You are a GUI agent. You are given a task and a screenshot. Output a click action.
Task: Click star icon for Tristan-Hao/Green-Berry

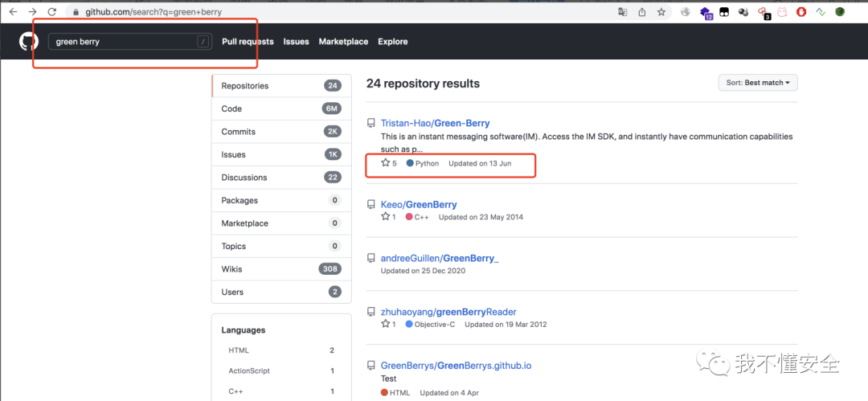[x=386, y=163]
